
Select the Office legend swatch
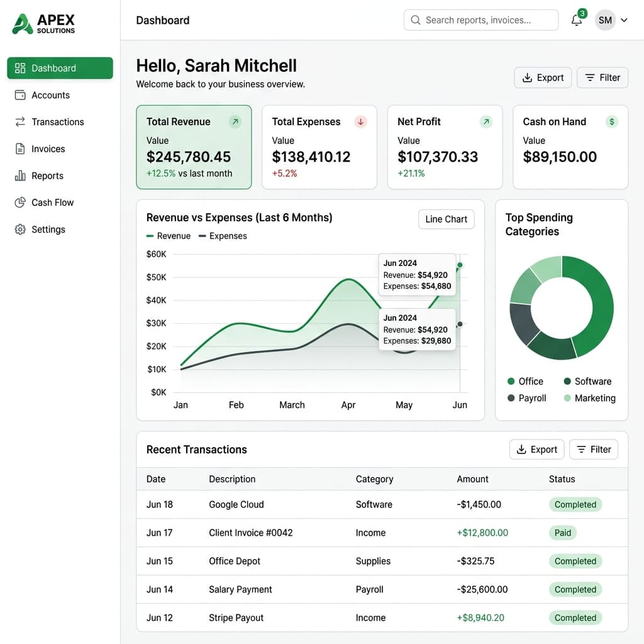coord(511,382)
